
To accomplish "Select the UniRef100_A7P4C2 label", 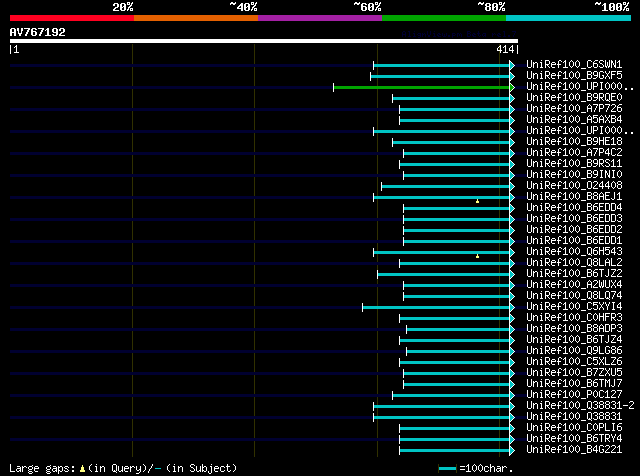I will tap(574, 153).
